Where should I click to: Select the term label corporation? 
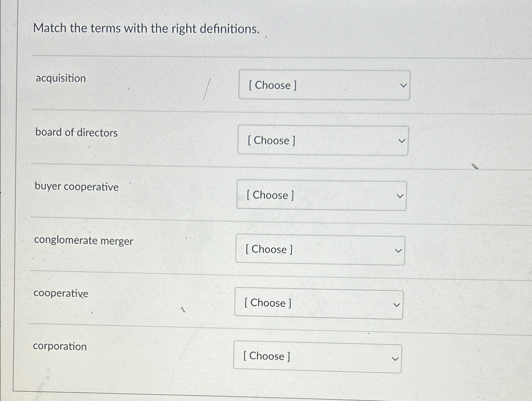click(x=60, y=346)
